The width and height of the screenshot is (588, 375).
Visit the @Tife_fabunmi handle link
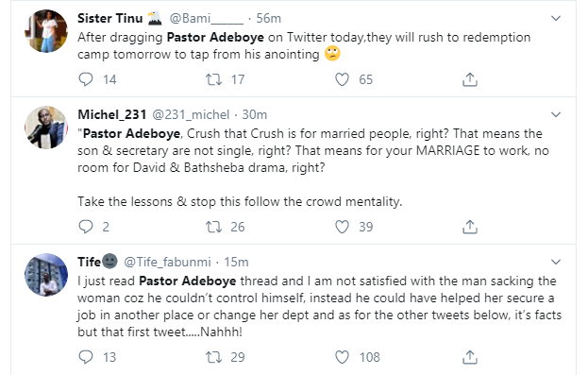click(x=167, y=262)
